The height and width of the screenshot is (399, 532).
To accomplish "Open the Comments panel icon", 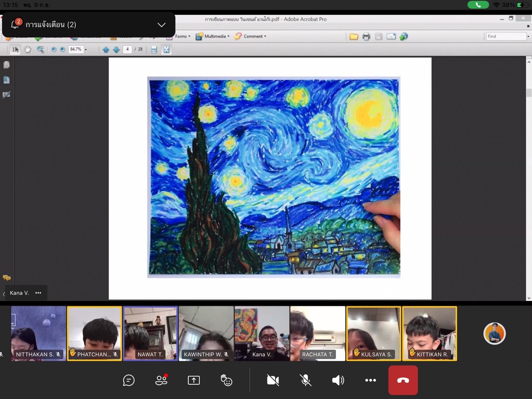I will [x=6, y=277].
